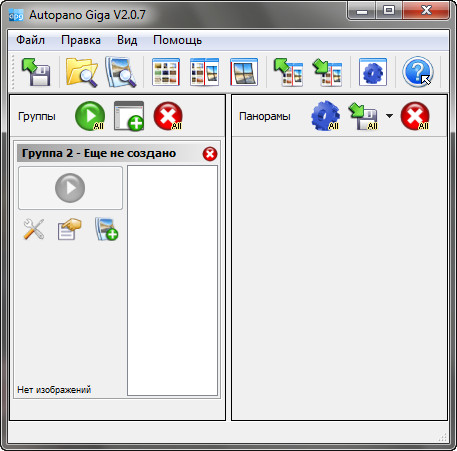Choose split thumbnails and preview layout icon
The image size is (457, 451).
tap(204, 72)
